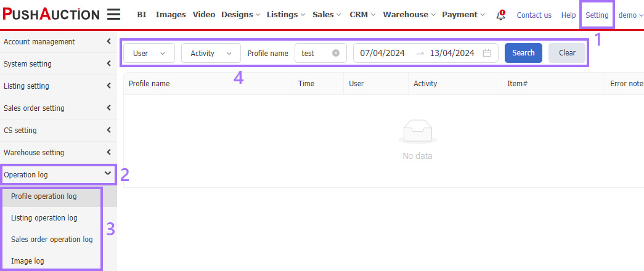Open the date picker calendar icon
This screenshot has width=644, height=271.
(x=487, y=53)
